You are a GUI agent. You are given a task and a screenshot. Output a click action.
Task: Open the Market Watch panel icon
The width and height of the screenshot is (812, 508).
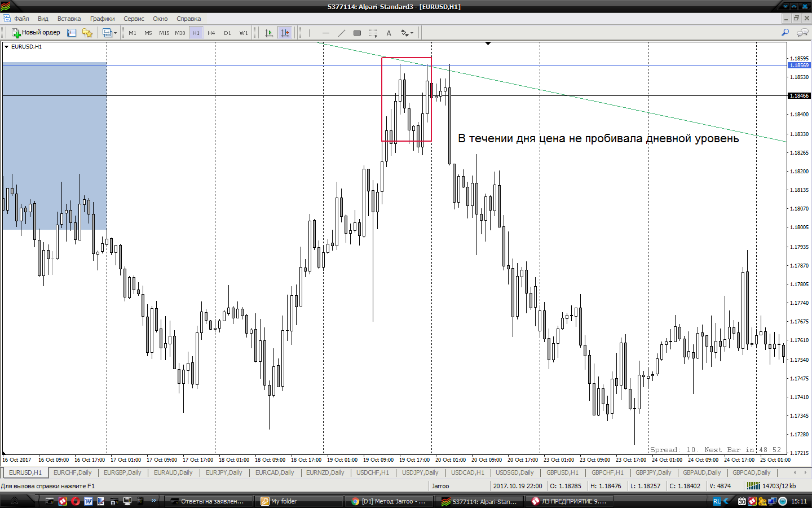tap(72, 33)
